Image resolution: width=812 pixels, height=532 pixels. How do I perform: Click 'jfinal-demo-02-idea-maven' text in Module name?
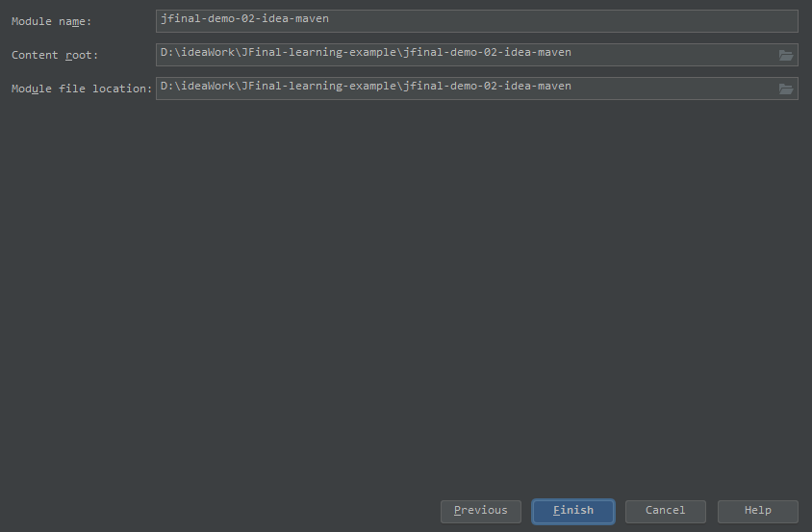click(x=244, y=19)
